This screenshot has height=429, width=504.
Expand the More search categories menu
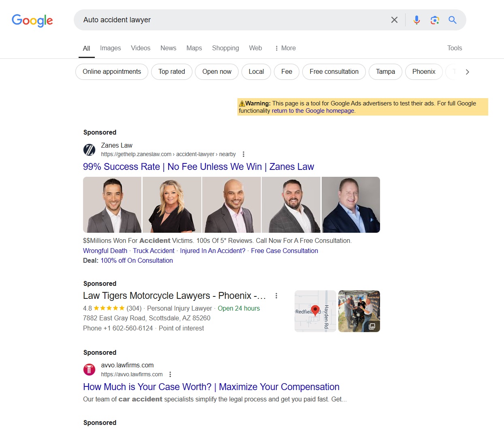tap(285, 48)
